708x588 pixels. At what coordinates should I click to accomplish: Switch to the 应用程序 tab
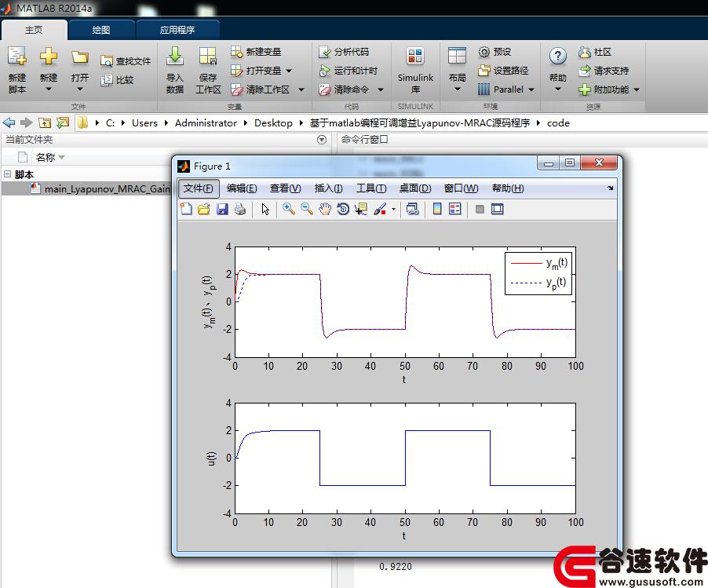point(177,30)
